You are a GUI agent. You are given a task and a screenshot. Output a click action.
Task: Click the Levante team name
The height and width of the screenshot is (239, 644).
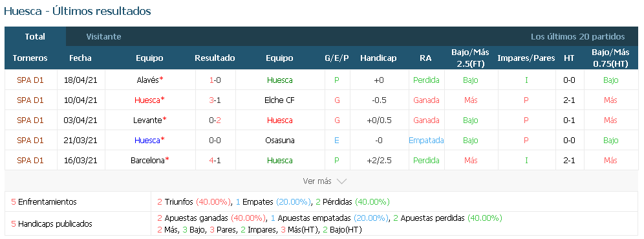tap(147, 120)
